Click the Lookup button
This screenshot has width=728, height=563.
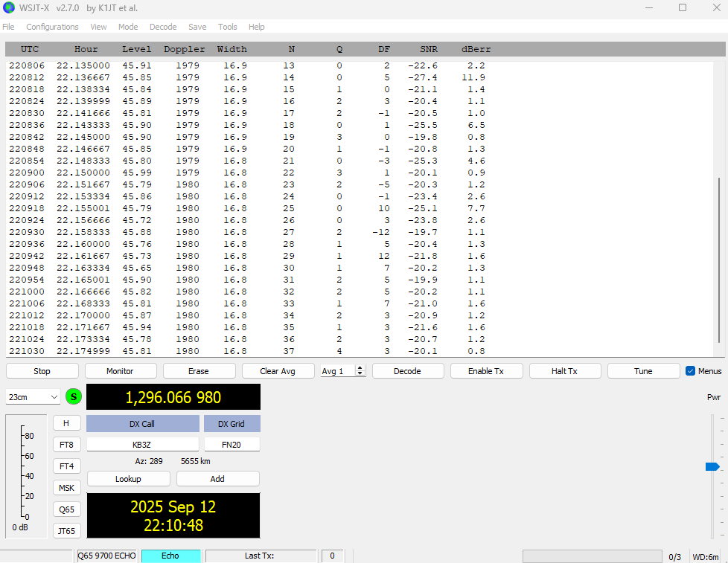128,479
